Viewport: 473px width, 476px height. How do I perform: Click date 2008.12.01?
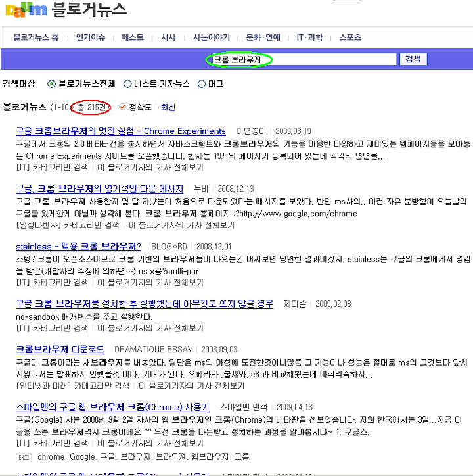tap(214, 246)
